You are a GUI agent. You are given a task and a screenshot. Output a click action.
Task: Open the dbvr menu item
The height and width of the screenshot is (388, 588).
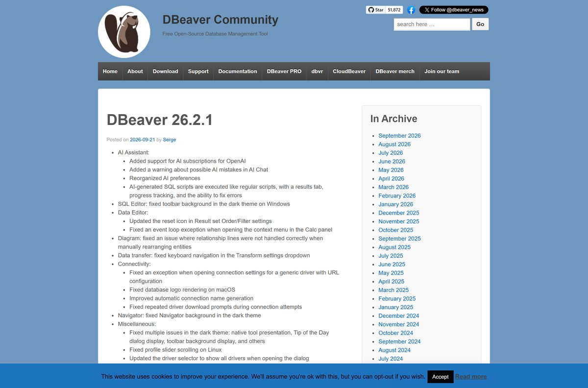click(317, 72)
